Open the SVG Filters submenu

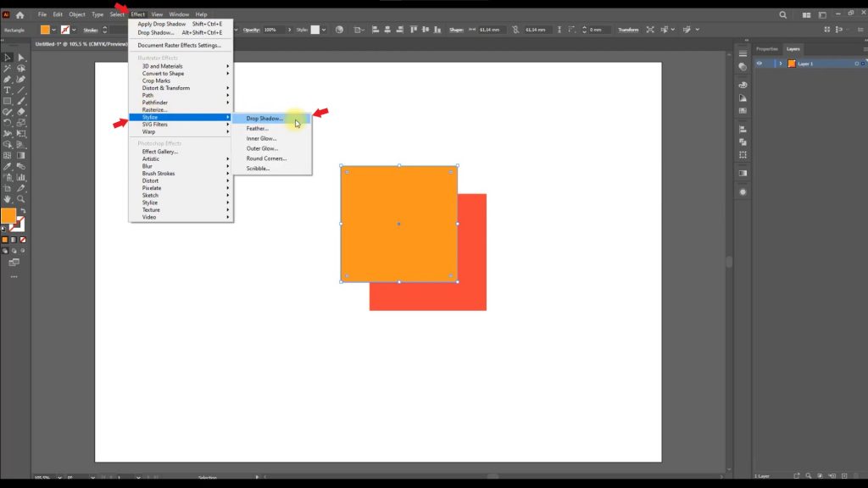(181, 125)
